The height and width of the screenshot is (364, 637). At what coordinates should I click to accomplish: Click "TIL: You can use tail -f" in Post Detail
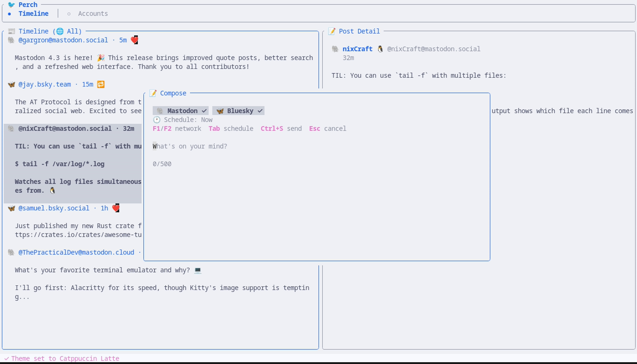(x=419, y=76)
